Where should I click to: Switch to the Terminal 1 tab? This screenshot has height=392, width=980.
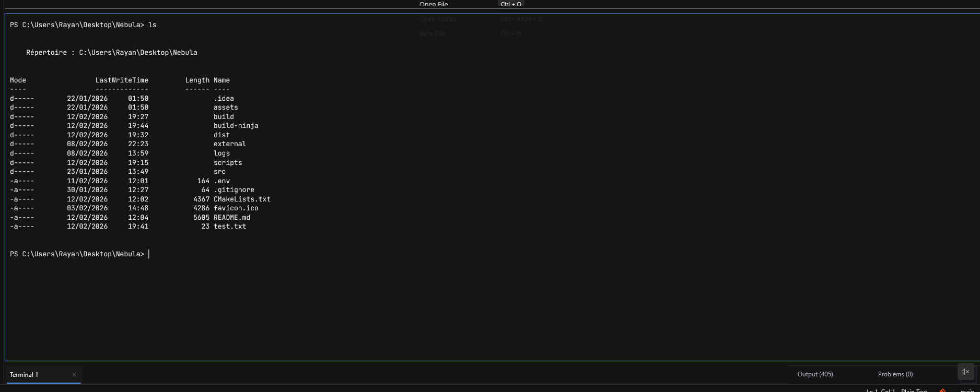click(43, 374)
